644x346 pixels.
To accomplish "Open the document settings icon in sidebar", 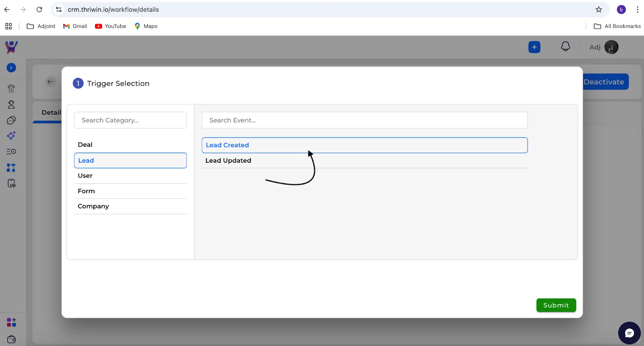I will (11, 183).
